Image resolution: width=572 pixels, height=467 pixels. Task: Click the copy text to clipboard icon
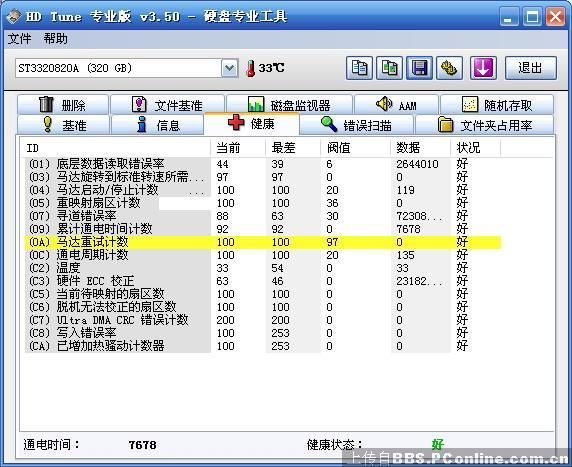[x=359, y=68]
